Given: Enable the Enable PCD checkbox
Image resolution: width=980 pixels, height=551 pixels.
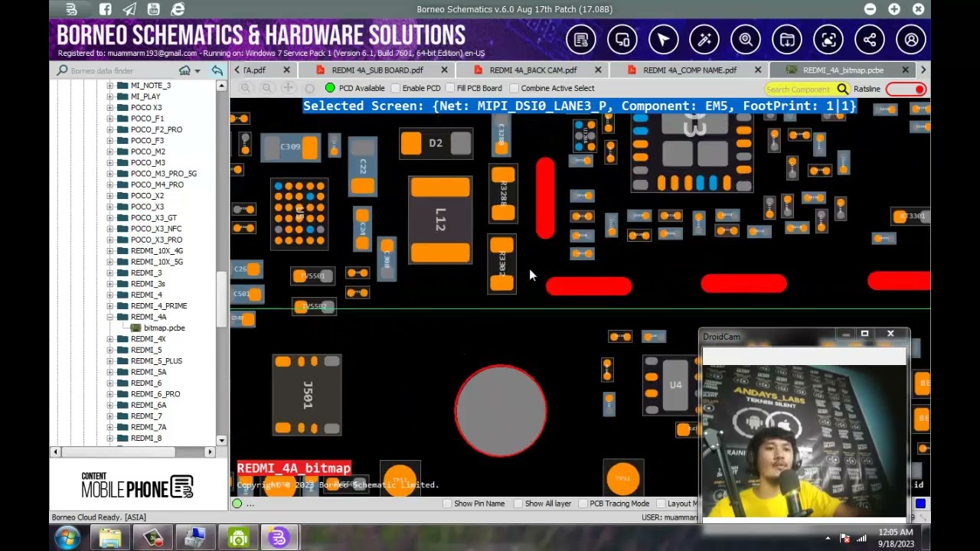Looking at the screenshot, I should (396, 88).
